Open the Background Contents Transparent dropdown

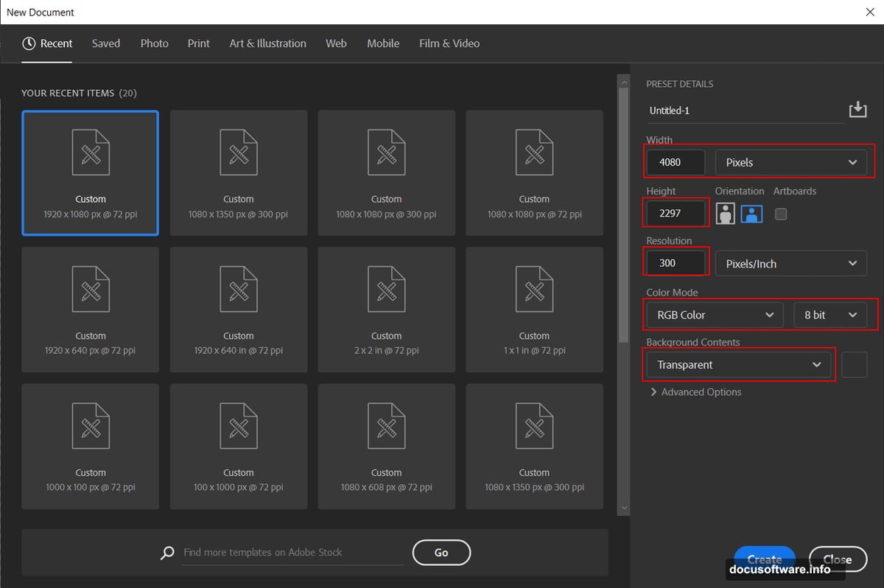tap(738, 364)
